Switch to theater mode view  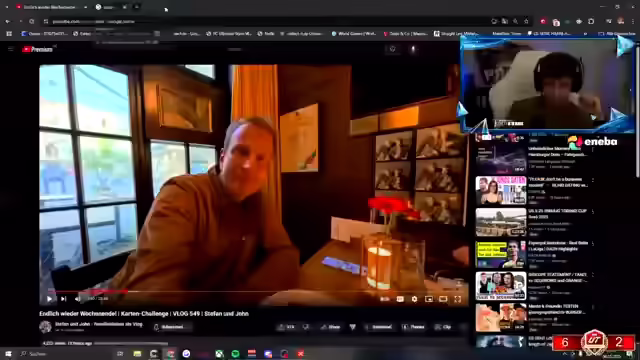point(443,299)
